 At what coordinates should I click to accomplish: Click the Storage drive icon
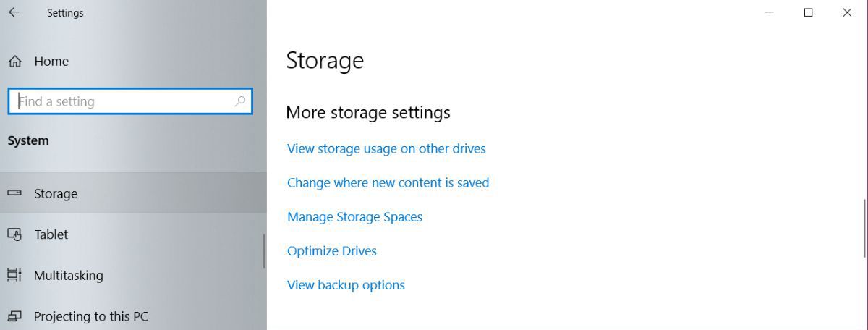click(x=14, y=193)
